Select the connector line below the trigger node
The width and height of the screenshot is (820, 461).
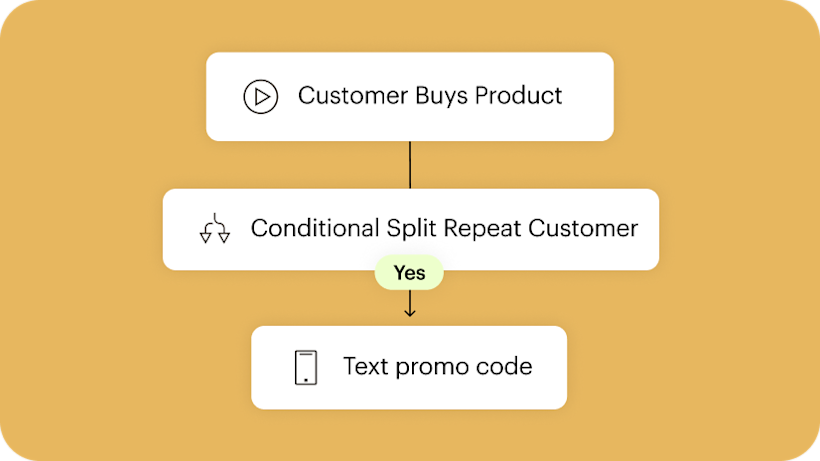tap(409, 164)
